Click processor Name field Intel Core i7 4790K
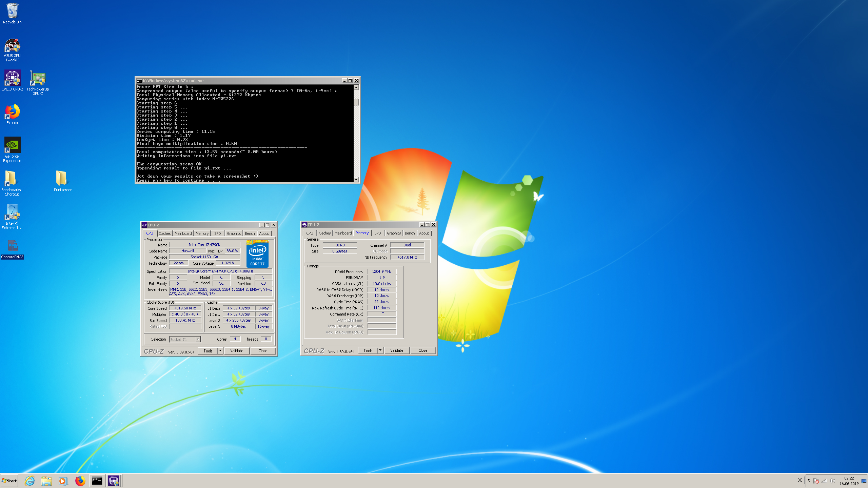Image resolution: width=868 pixels, height=488 pixels. coord(204,245)
